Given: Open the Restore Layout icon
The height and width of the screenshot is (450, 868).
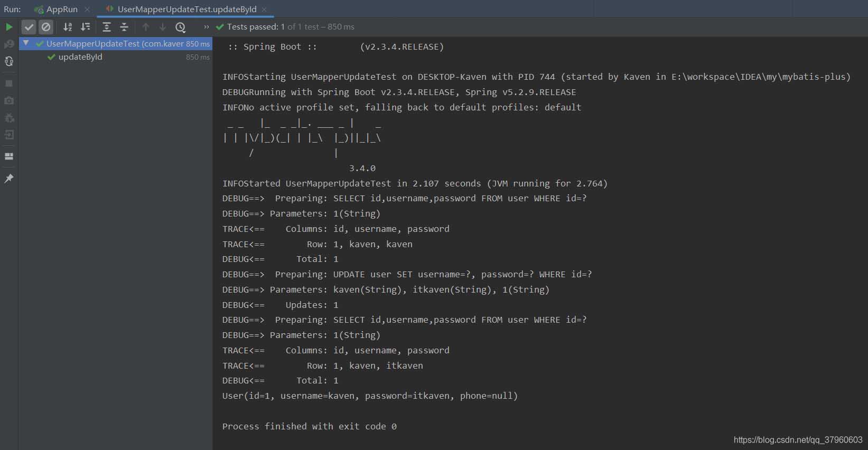Looking at the screenshot, I should point(9,156).
